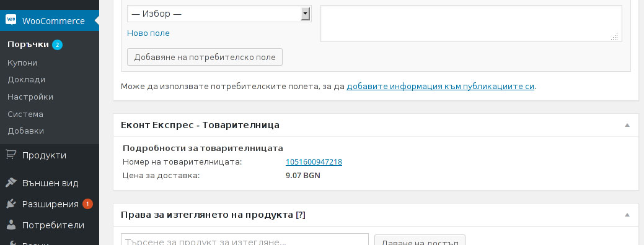This screenshot has width=644, height=245.
Task: Open Доклади reports page
Action: point(26,79)
